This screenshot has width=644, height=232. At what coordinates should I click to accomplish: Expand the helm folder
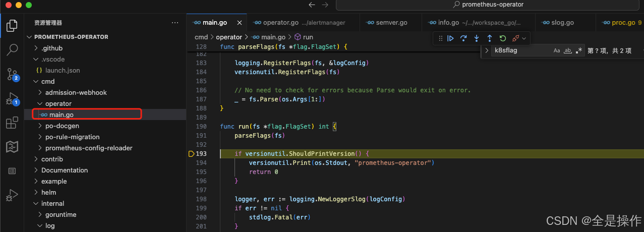tap(105, 192)
